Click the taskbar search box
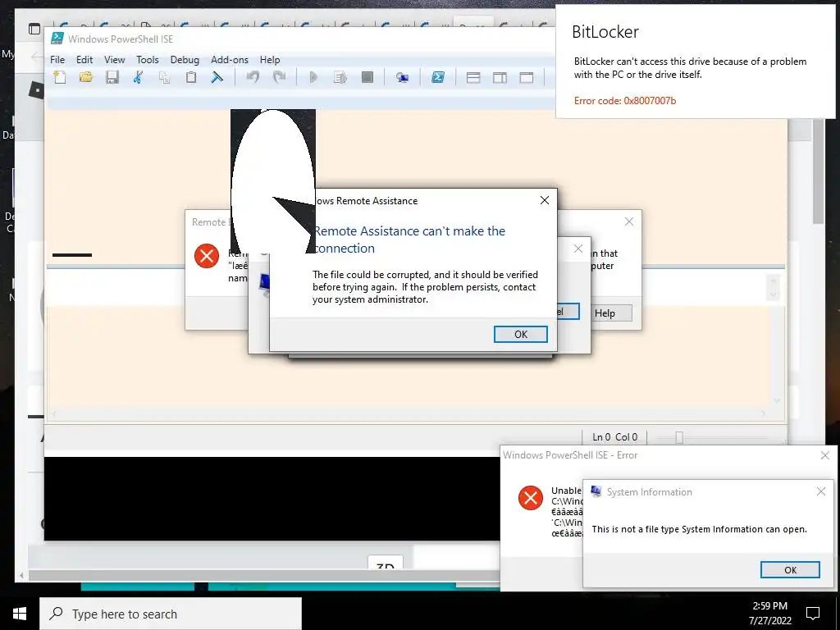The image size is (840, 630). (171, 614)
